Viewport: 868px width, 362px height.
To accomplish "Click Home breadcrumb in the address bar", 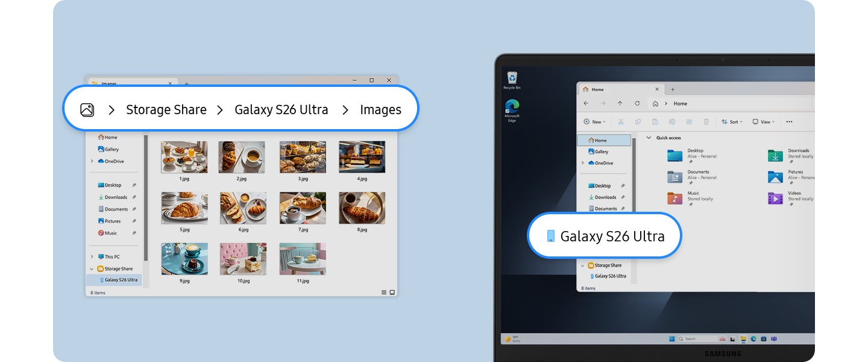I will tap(681, 104).
